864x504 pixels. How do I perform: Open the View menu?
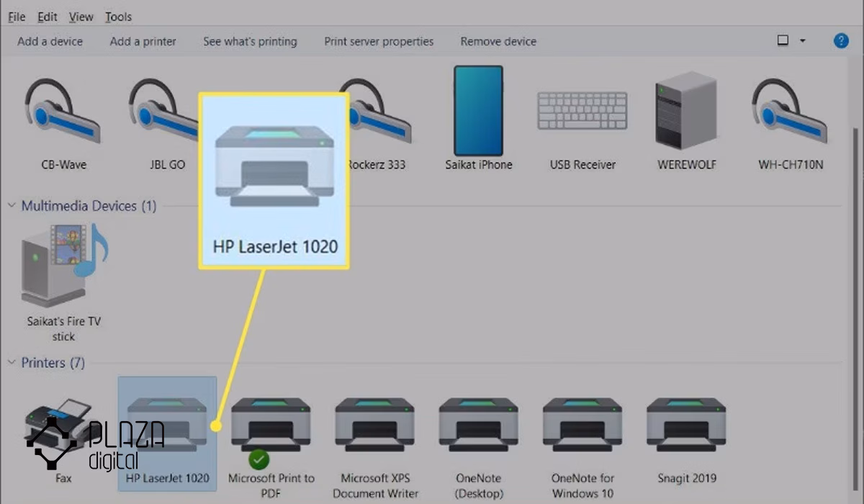point(81,17)
